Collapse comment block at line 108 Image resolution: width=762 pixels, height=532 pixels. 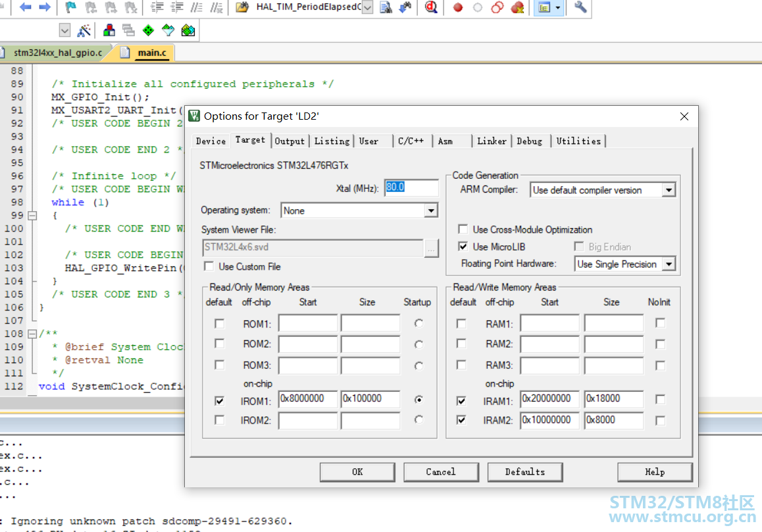(32, 334)
